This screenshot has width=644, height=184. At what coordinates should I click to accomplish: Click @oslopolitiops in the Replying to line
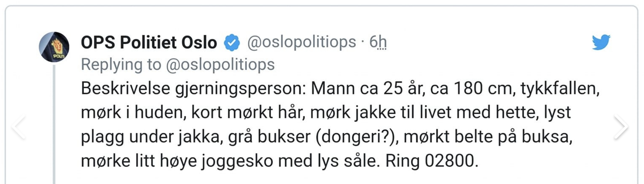point(220,65)
